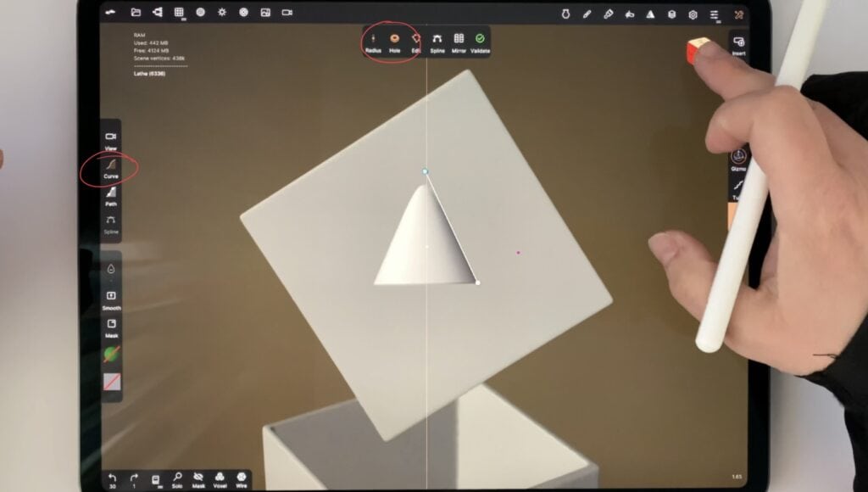Click the redo arrow
Screen dimensions: 868x492
coord(134,478)
